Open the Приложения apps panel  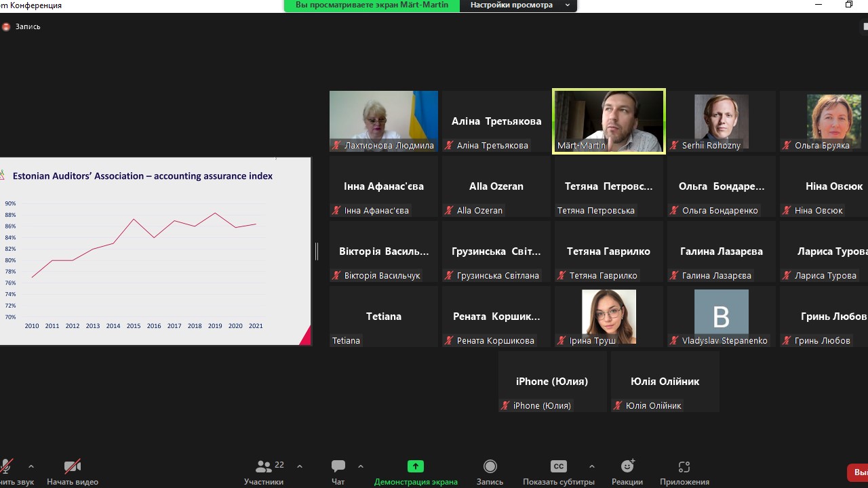(684, 472)
